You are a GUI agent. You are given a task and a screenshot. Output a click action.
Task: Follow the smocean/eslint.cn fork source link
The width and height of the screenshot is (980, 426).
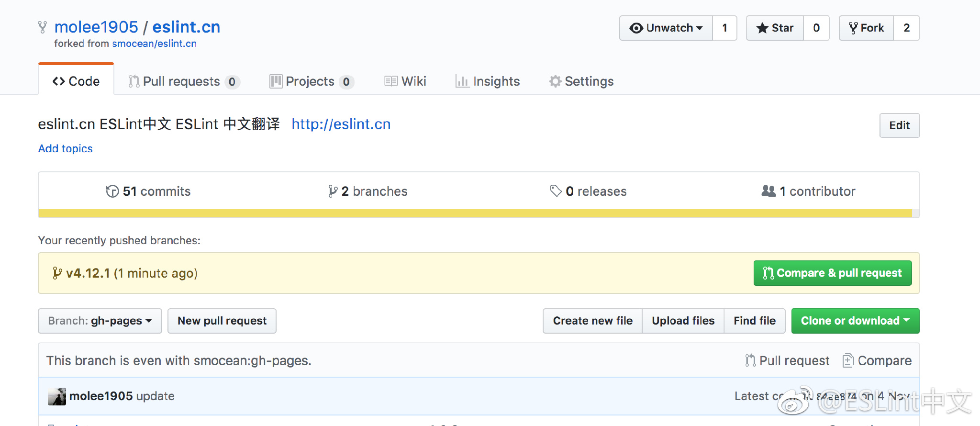click(x=154, y=44)
